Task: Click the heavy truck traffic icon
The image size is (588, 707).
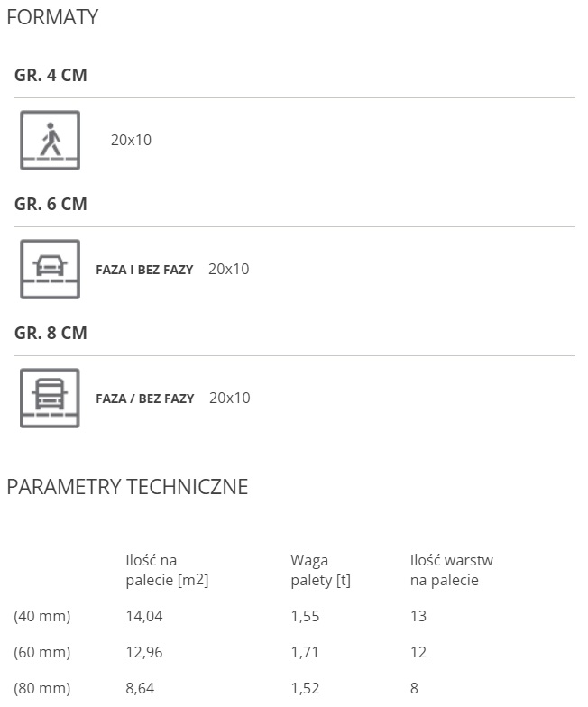Action: [x=51, y=399]
